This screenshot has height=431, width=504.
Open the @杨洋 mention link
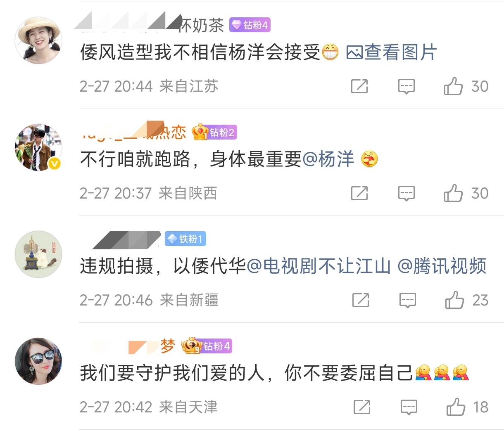(x=328, y=159)
